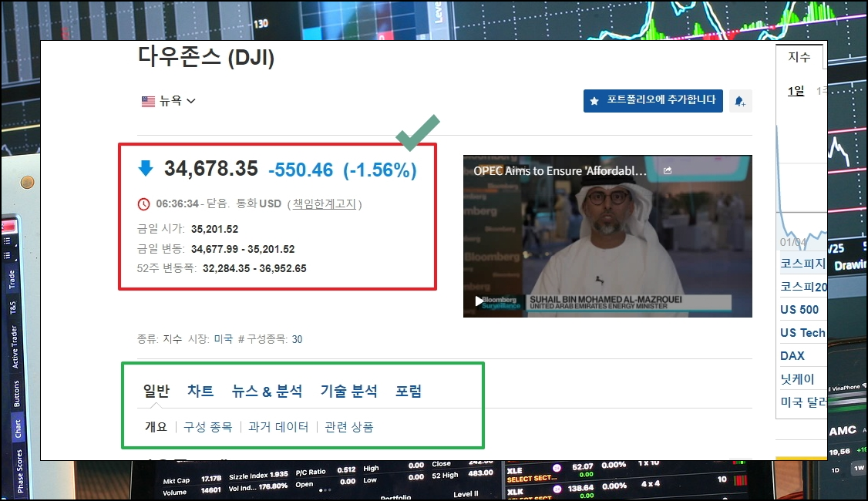Open the 기술 분석 tab
Image resolution: width=868 pixels, height=501 pixels.
click(x=348, y=391)
